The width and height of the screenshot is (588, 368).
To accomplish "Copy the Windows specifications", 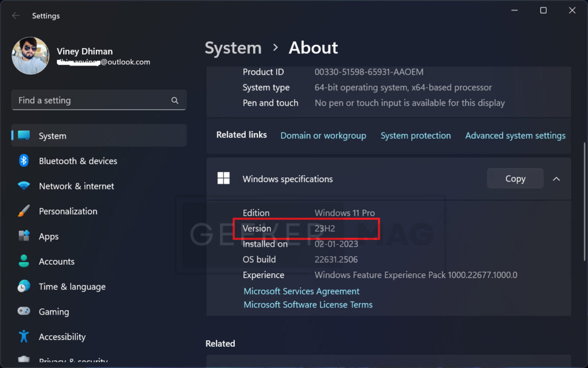I will click(515, 179).
